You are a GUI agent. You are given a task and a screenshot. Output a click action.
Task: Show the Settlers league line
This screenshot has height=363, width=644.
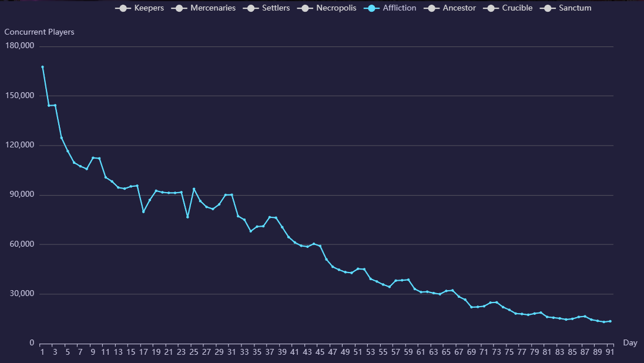(266, 8)
